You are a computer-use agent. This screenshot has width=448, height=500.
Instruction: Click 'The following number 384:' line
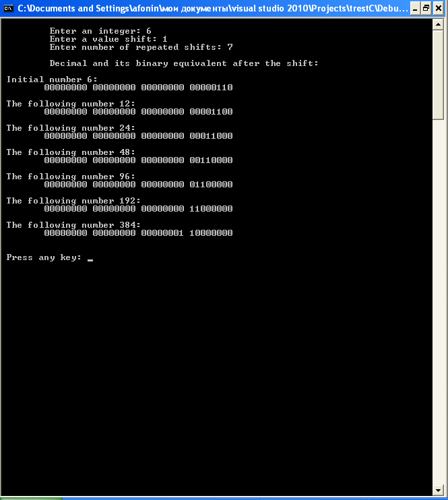(73, 225)
